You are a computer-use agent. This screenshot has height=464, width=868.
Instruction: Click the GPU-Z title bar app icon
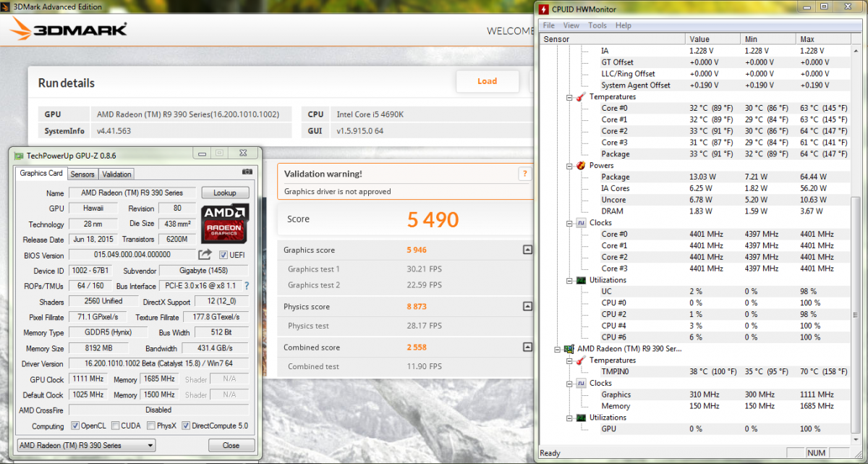(18, 155)
